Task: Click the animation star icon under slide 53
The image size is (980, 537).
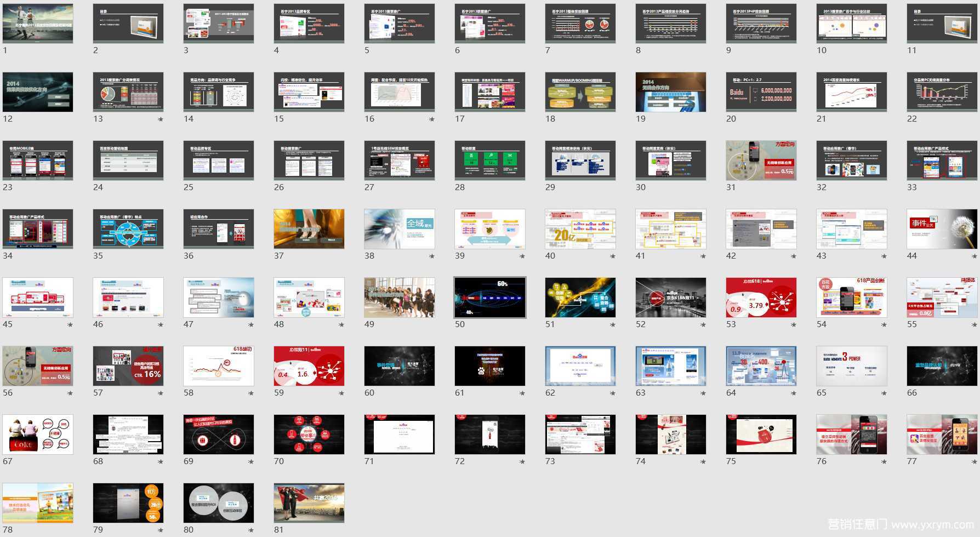Action: coord(794,325)
